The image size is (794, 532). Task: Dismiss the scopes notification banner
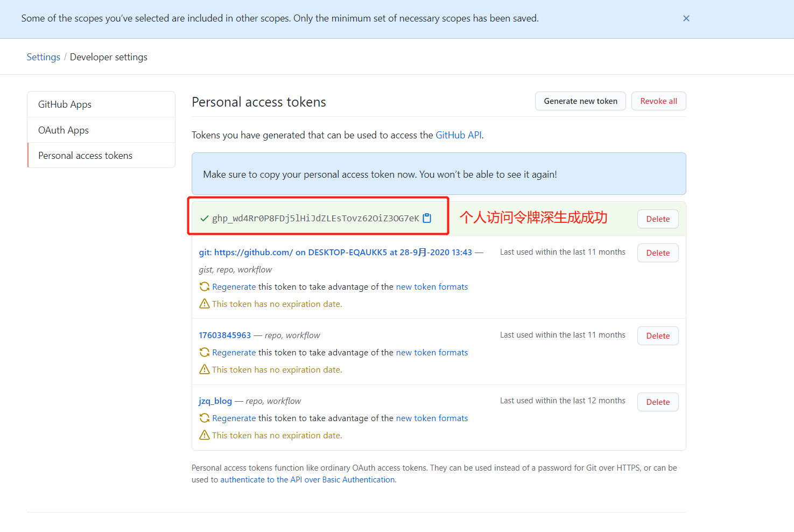pyautogui.click(x=686, y=18)
